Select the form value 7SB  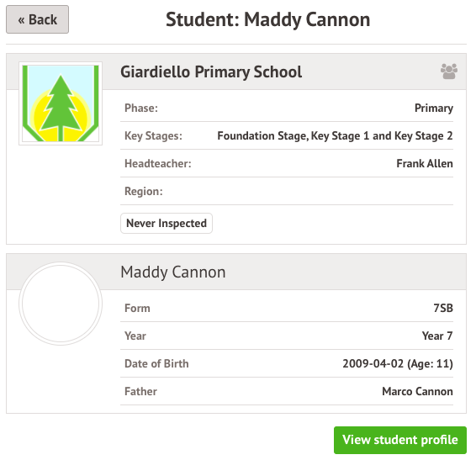[x=443, y=308]
